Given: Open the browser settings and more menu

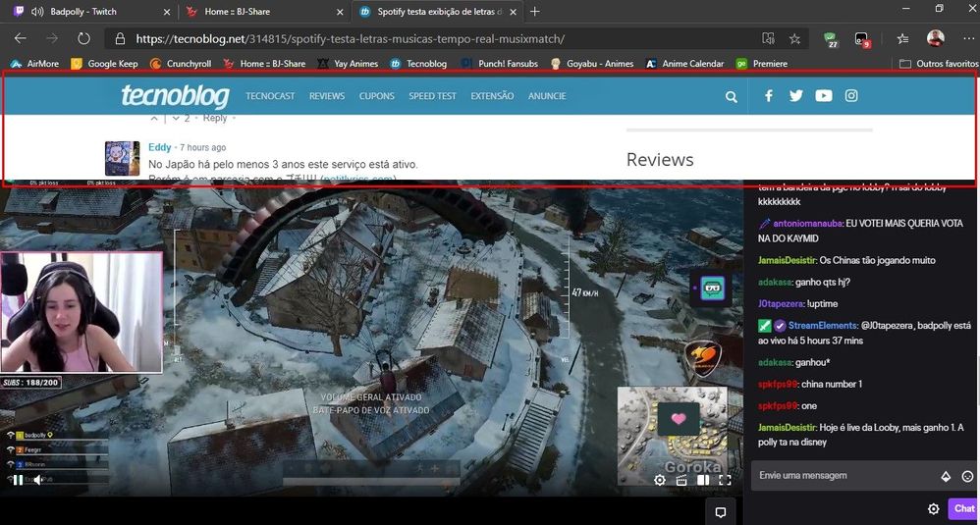Looking at the screenshot, I should tap(968, 38).
